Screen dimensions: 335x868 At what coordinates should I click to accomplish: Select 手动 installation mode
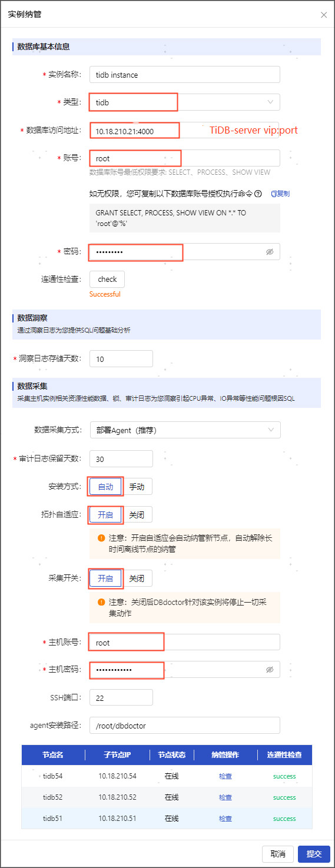tap(137, 487)
